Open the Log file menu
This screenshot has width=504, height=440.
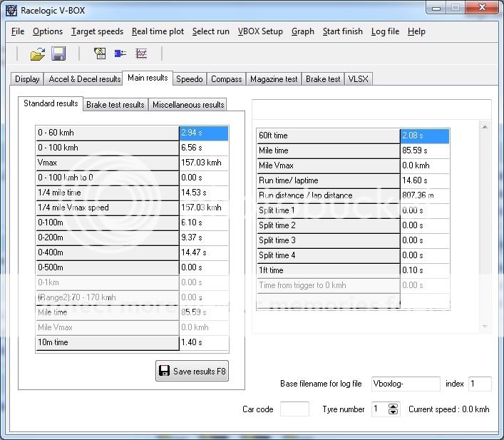385,31
